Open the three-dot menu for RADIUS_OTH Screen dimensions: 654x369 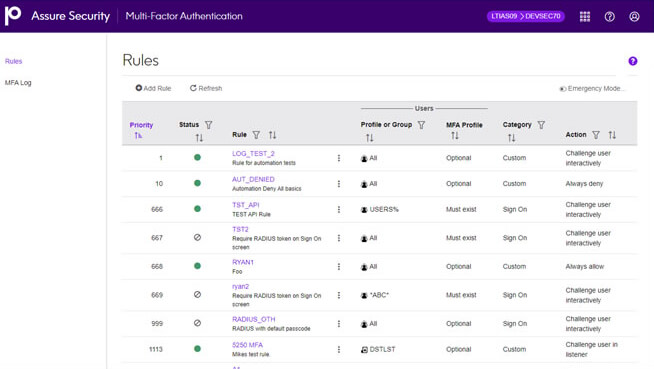[x=339, y=324]
